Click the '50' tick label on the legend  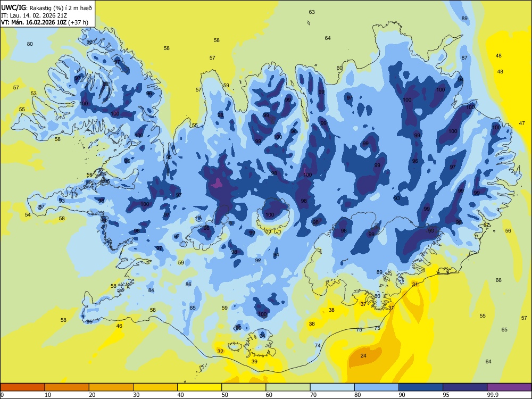(225, 395)
